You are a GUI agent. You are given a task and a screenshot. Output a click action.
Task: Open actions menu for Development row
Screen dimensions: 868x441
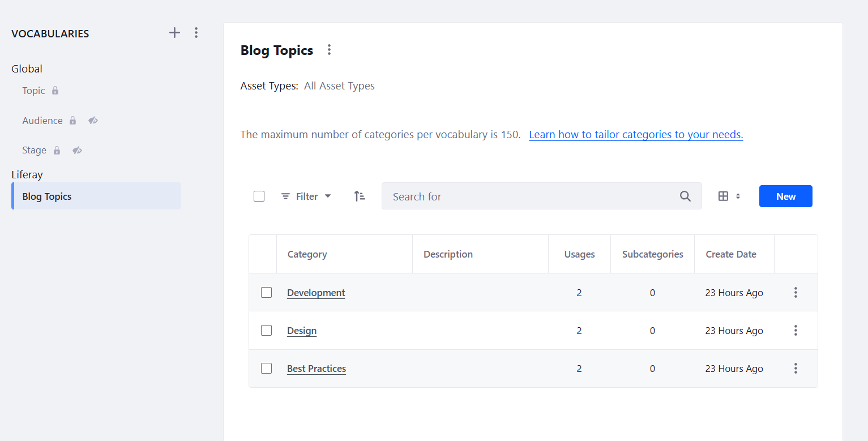(796, 293)
